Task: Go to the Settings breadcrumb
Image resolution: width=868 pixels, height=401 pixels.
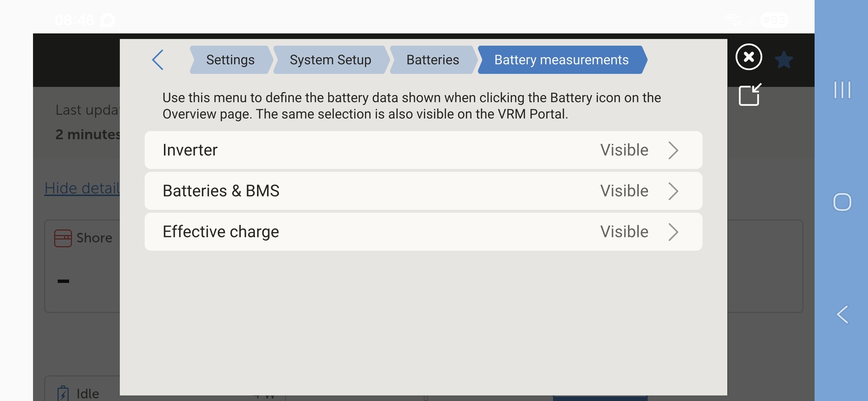Action: coord(230,60)
